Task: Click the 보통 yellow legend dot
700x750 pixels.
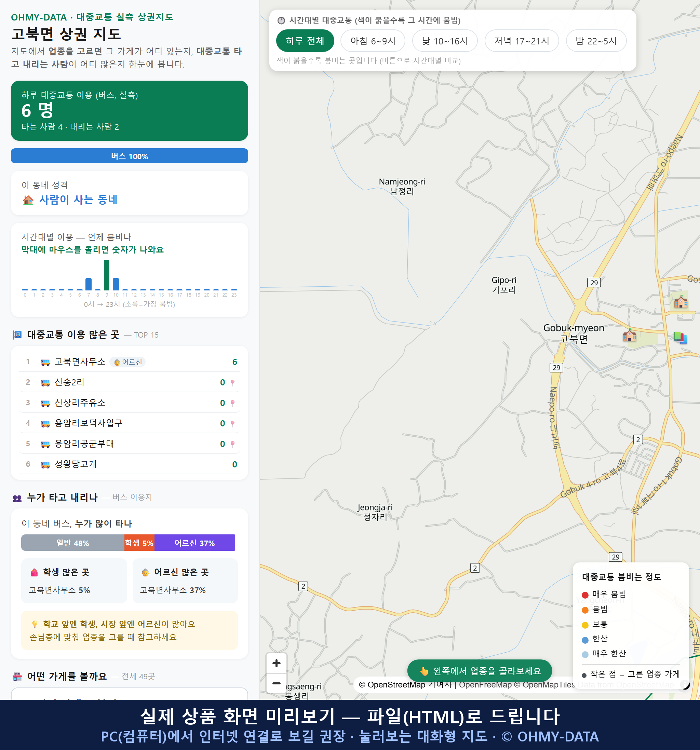Action: [585, 625]
